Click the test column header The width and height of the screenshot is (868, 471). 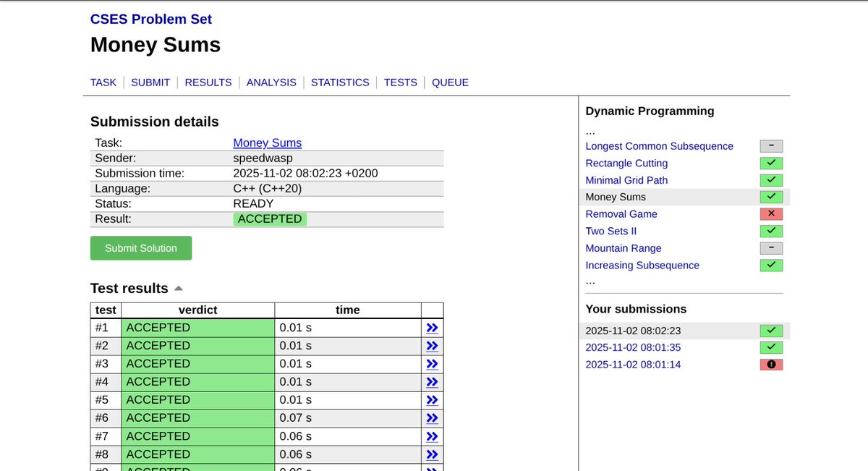click(106, 310)
